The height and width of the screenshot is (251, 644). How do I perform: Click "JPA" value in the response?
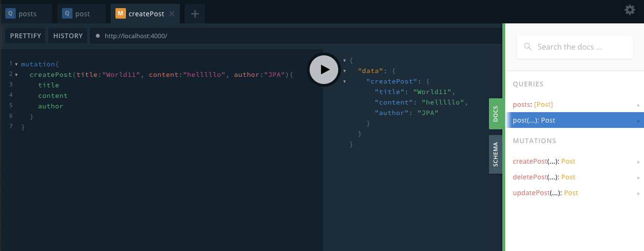pyautogui.click(x=428, y=113)
